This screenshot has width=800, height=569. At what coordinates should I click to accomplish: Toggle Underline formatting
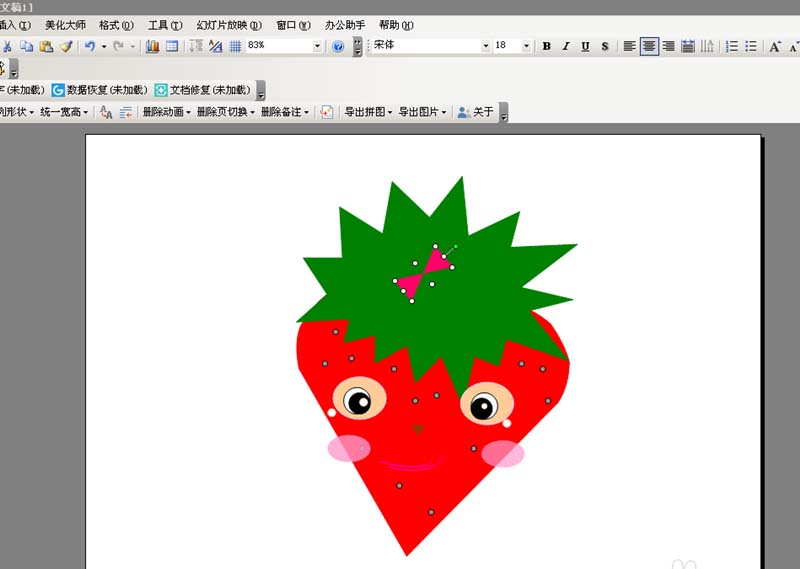click(585, 46)
